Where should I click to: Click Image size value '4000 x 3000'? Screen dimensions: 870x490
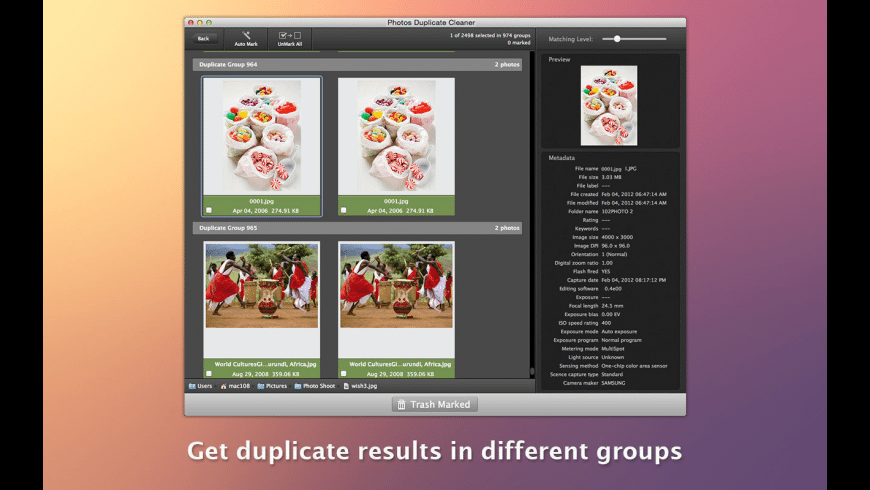click(x=617, y=237)
